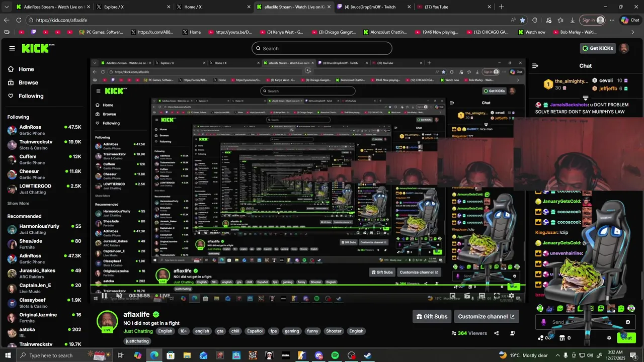Open aatoka recommended channel
This screenshot has width=644, height=362.
pos(44,332)
